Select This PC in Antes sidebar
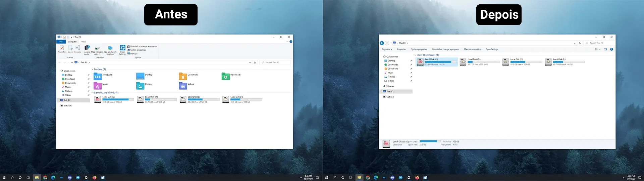The width and height of the screenshot is (644, 181). click(73, 100)
